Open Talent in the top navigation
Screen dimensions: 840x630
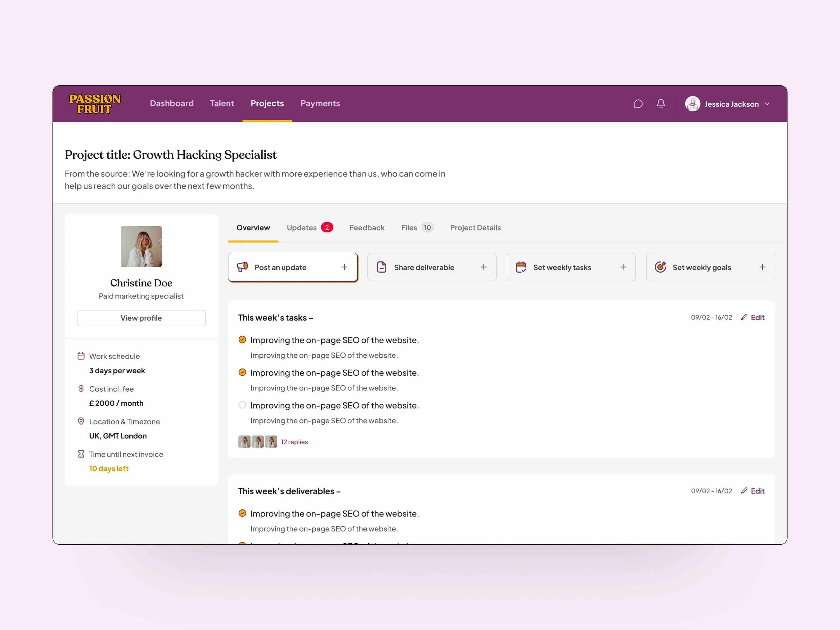pos(222,103)
